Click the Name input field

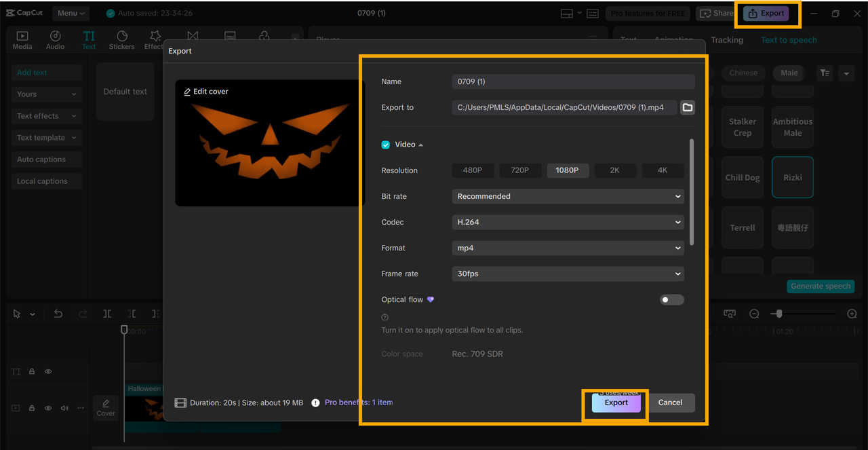tap(574, 81)
